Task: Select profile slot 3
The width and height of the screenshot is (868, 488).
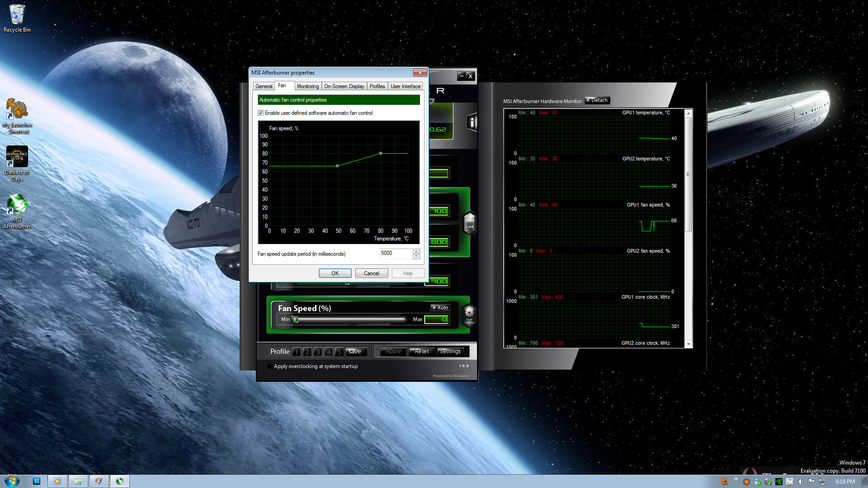Action: (318, 352)
